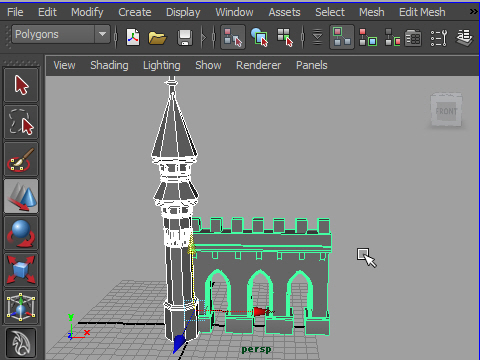
Task: Select the arrow Select tool
Action: (21, 85)
